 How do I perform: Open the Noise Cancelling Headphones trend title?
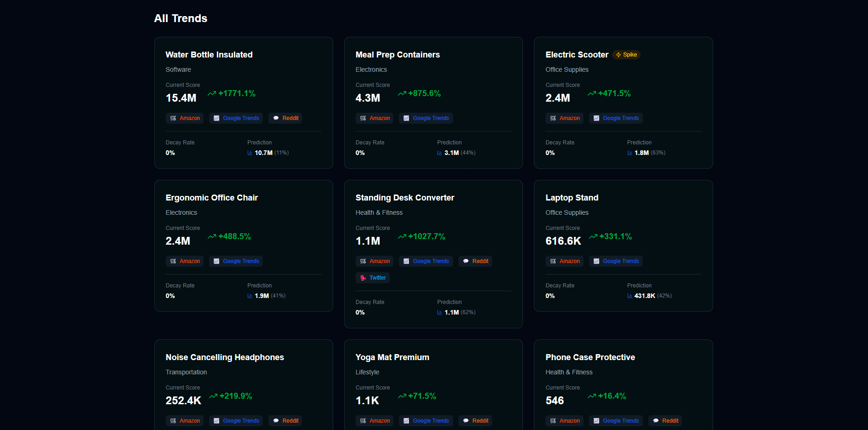click(225, 357)
